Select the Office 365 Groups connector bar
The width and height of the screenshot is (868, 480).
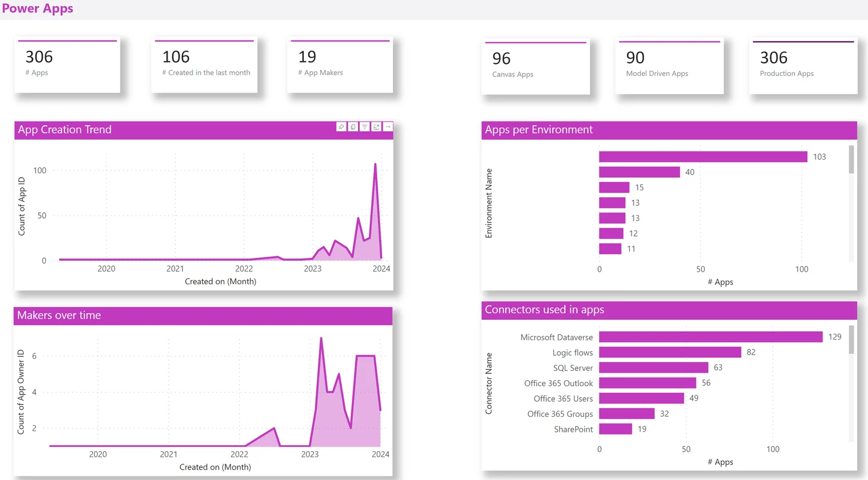627,414
